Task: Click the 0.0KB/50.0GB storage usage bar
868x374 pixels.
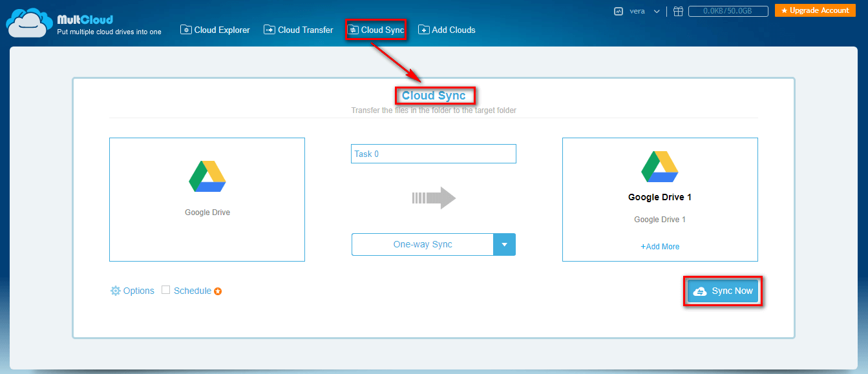Action: pos(728,11)
